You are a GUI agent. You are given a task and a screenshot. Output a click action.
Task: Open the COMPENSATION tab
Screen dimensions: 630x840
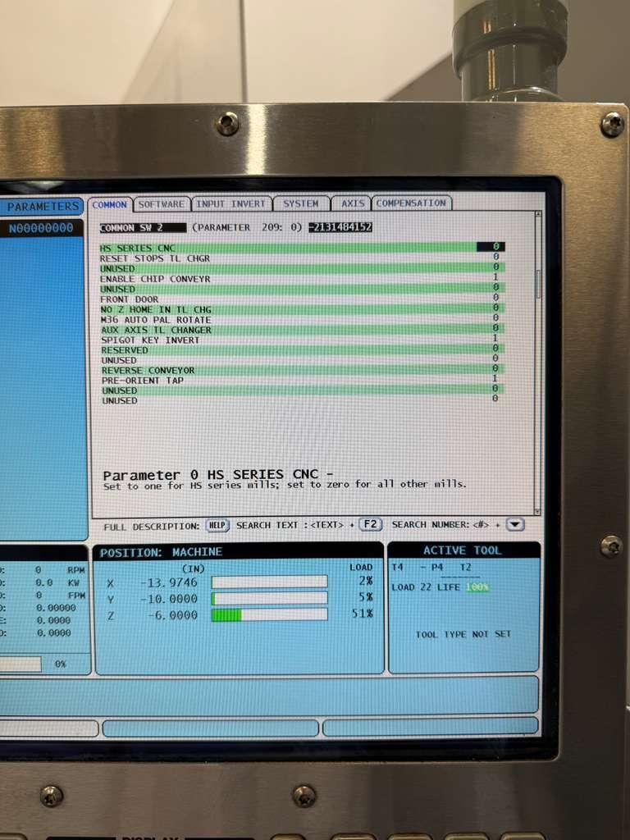pyautogui.click(x=411, y=203)
